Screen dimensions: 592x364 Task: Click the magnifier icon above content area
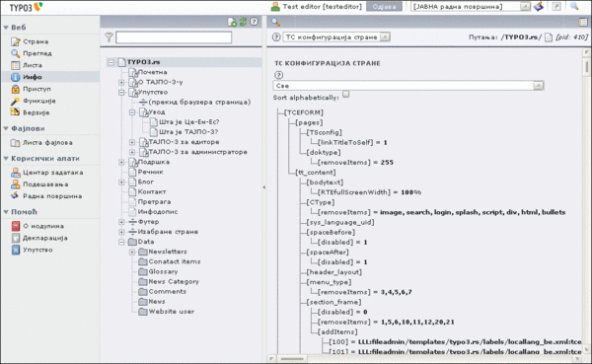276,23
